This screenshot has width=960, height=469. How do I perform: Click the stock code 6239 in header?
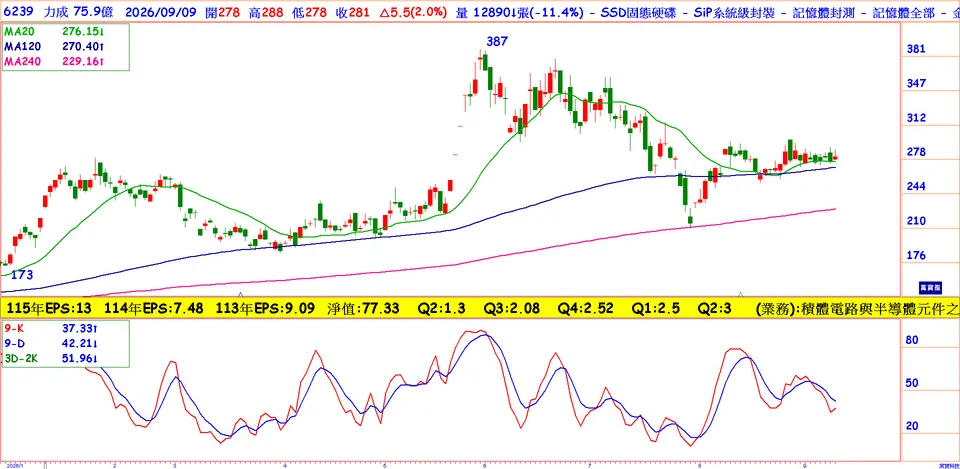pos(17,12)
